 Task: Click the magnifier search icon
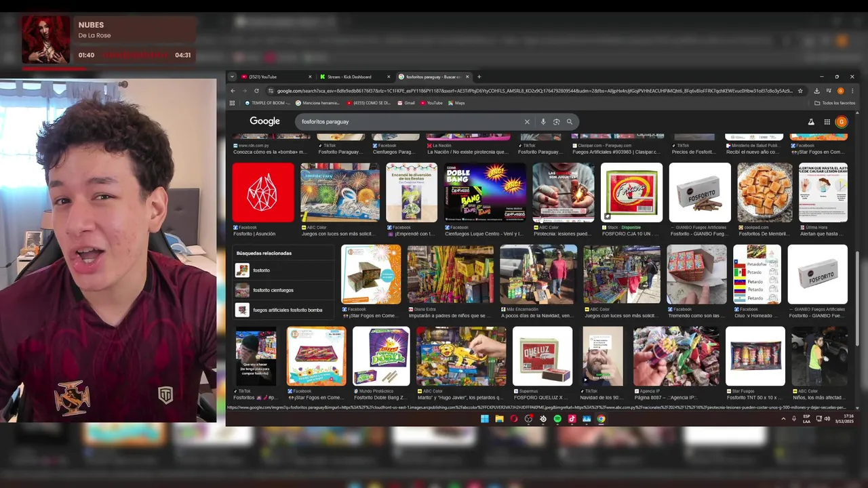pyautogui.click(x=570, y=122)
